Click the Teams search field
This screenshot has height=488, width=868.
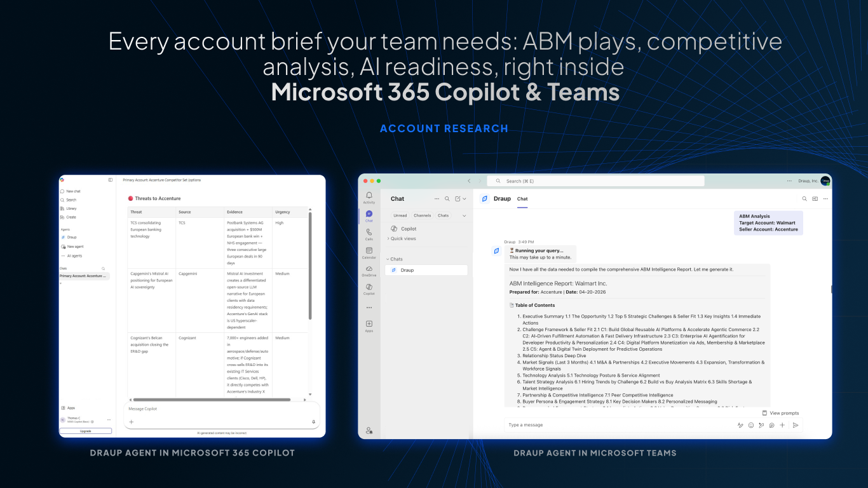click(595, 181)
